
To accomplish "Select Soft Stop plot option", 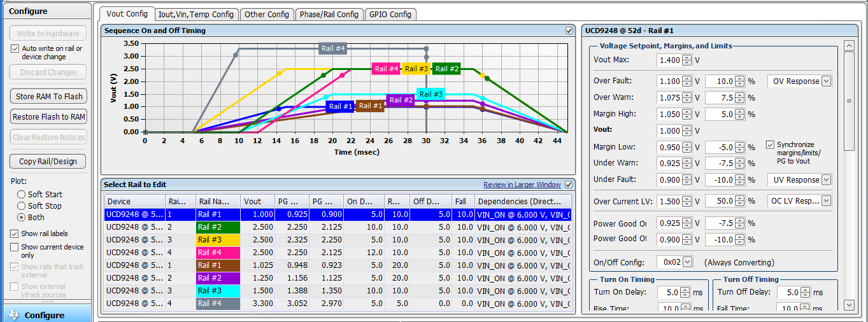I will click(22, 206).
